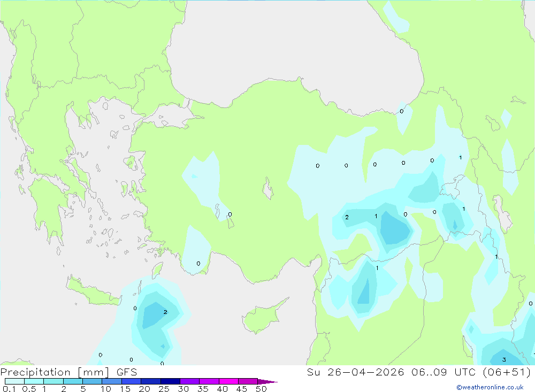The image size is (535, 392).
Task: Select the 25–30 mm legend color swatch
Action: (x=170, y=381)
